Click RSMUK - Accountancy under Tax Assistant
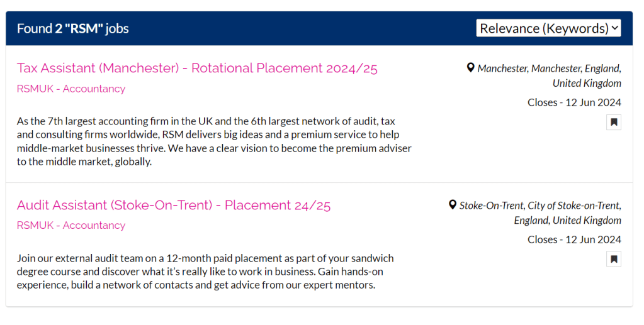This screenshot has height=325, width=644. pyautogui.click(x=71, y=89)
